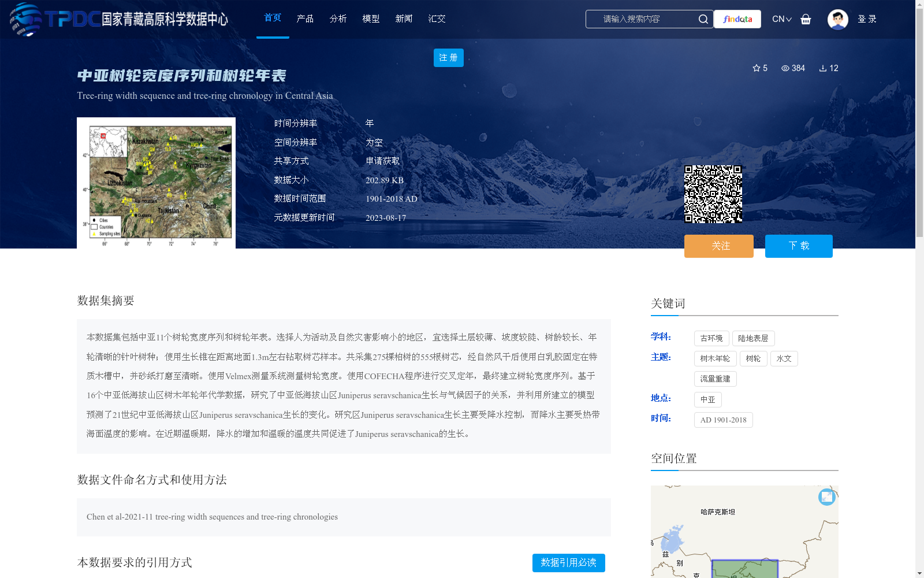Click the dataset title 中亚树轮宽度序列和树轮年表
This screenshot has width=924, height=578.
(182, 76)
